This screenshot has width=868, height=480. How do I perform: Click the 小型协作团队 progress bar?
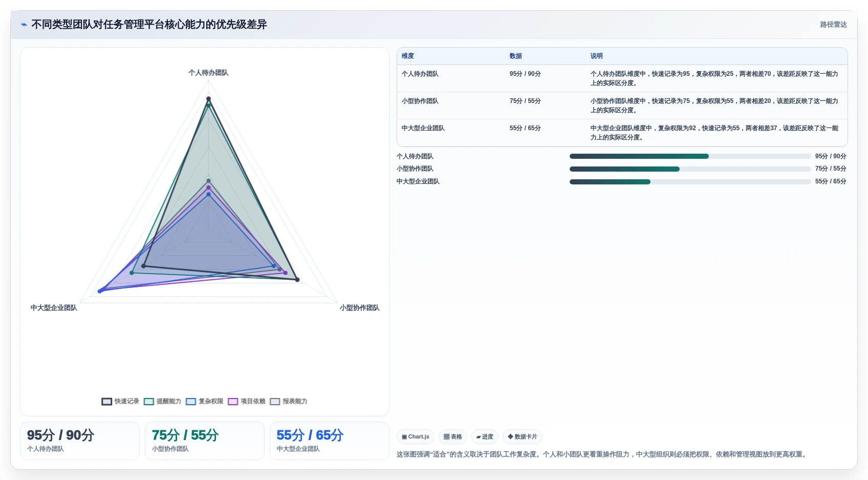tap(690, 169)
